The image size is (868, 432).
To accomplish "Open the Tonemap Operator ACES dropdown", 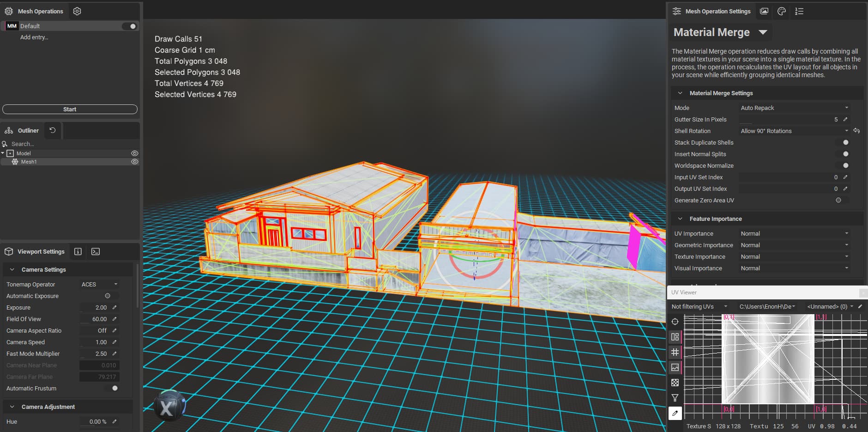I will tap(99, 284).
